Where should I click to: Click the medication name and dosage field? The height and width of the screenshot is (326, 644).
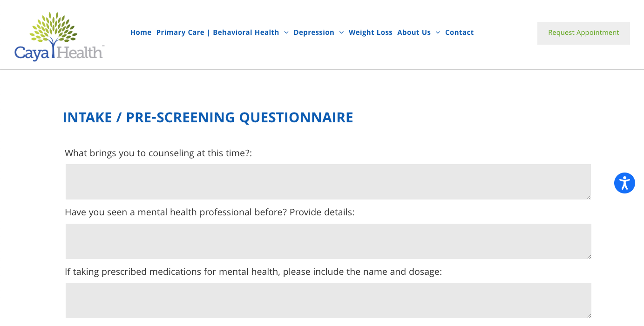pyautogui.click(x=328, y=300)
